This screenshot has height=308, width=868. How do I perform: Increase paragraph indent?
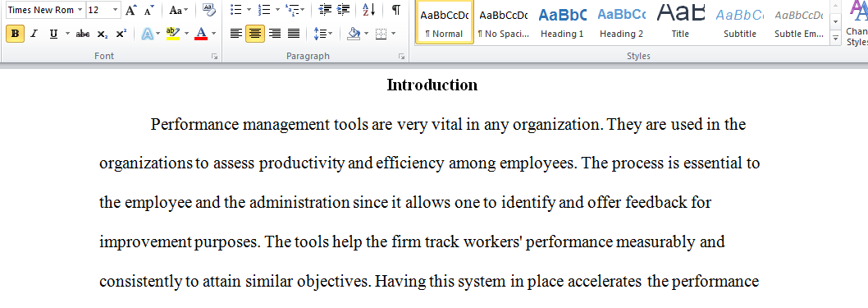(x=343, y=10)
